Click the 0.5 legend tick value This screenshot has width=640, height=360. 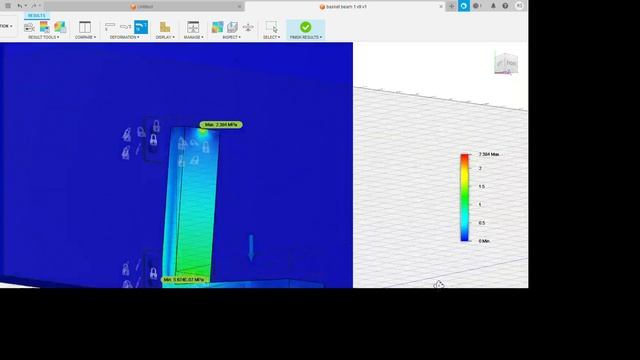[482, 223]
